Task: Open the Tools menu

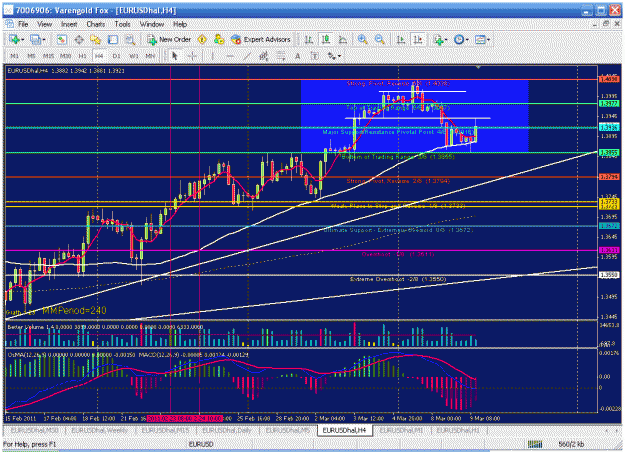Action: pyautogui.click(x=122, y=24)
